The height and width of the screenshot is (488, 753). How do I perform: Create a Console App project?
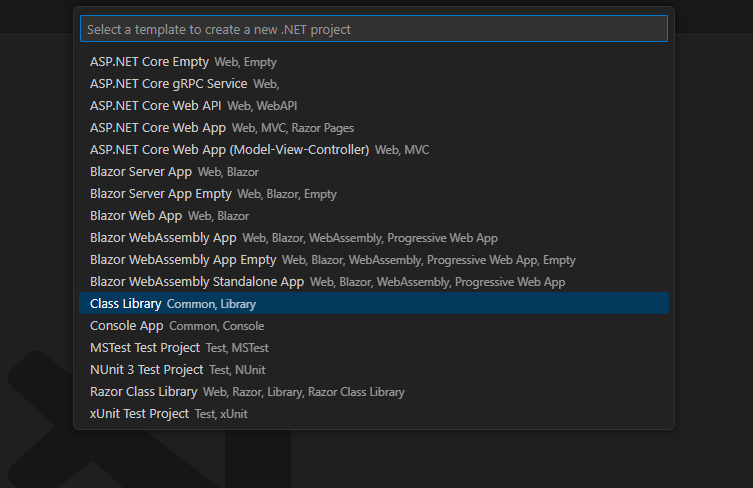(x=374, y=326)
